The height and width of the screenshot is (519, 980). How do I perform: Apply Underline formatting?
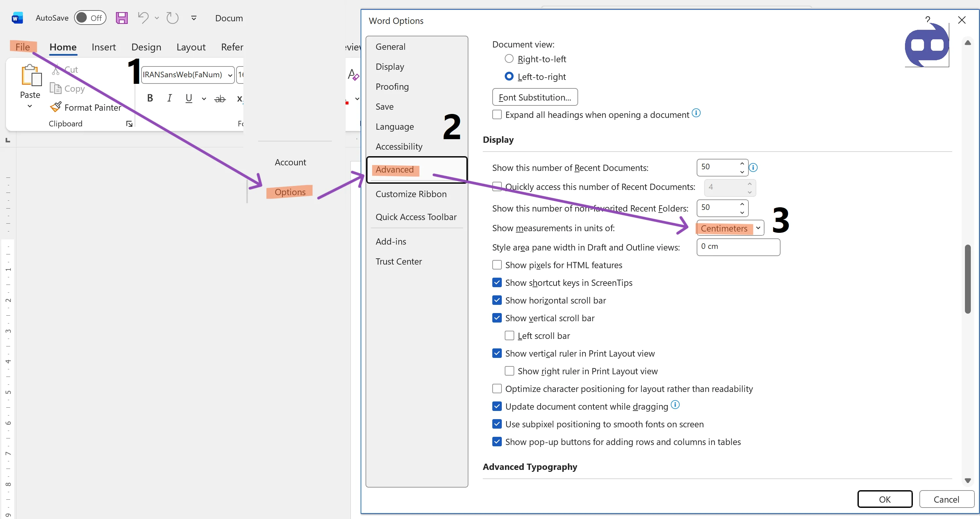189,98
